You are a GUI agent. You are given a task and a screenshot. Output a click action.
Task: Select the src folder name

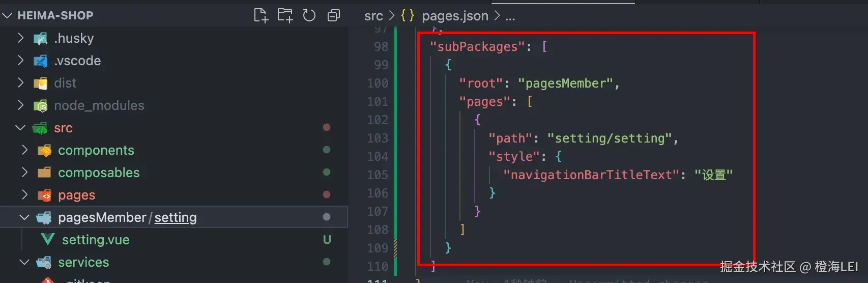(64, 128)
